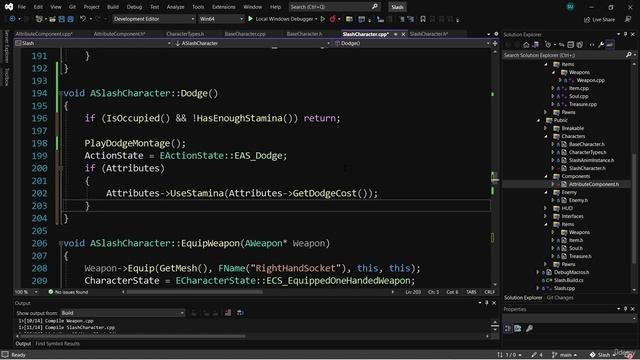The image size is (640, 360).
Task: Click the user account avatar
Action: [570, 7]
